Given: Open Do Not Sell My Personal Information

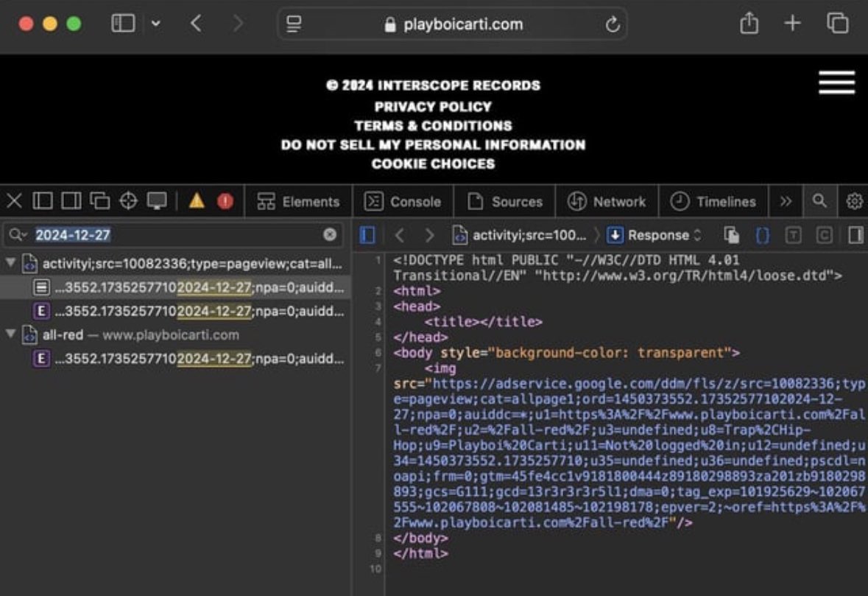Looking at the screenshot, I should (x=433, y=144).
